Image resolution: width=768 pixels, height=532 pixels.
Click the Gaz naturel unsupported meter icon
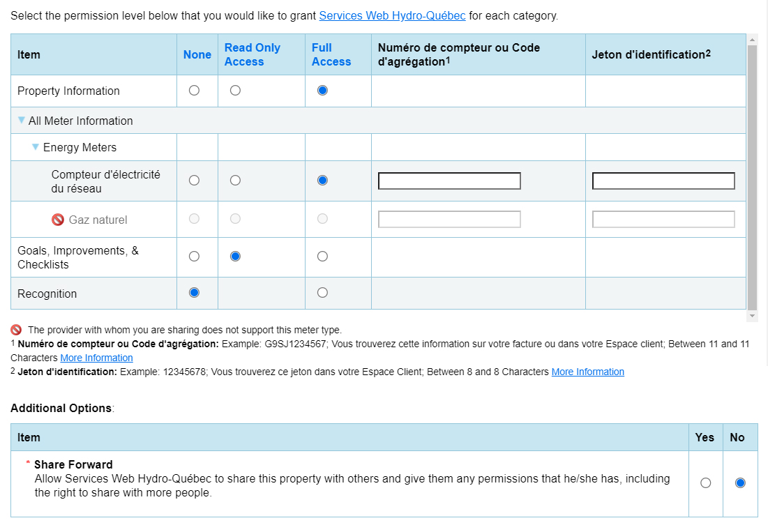pyautogui.click(x=58, y=220)
